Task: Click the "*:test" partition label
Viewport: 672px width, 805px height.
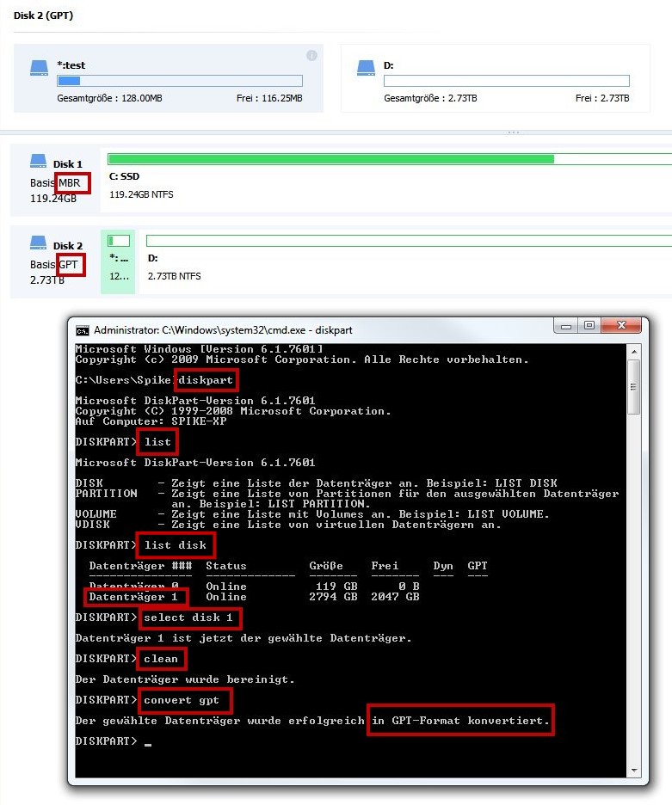Action: 71,65
